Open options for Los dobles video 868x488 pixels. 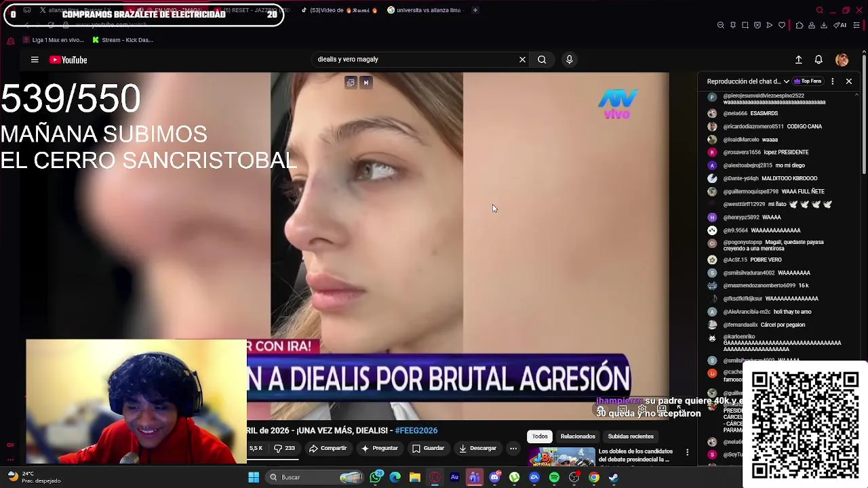tap(687, 452)
